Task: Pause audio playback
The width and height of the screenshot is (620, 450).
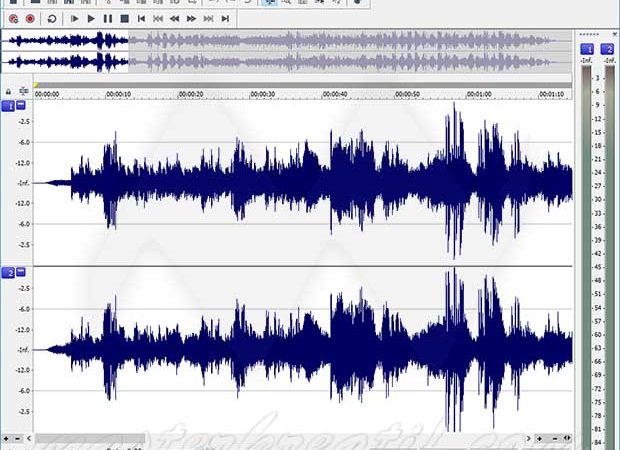Action: 108,19
